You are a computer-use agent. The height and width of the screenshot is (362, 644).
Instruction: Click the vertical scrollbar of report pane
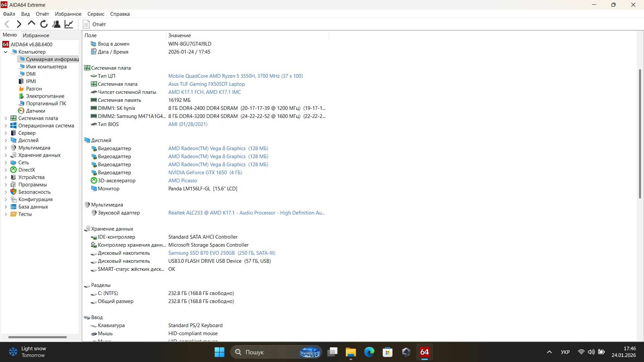pos(640,134)
